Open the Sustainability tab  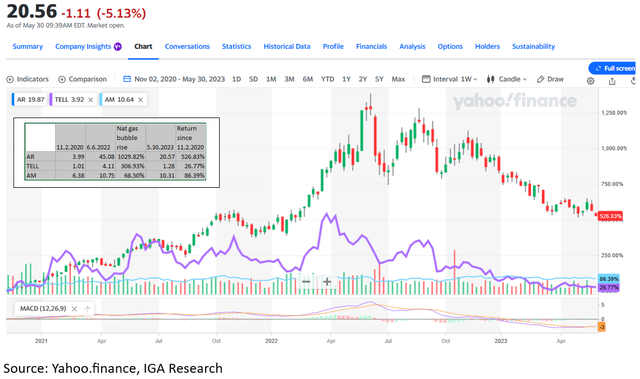pyautogui.click(x=533, y=47)
